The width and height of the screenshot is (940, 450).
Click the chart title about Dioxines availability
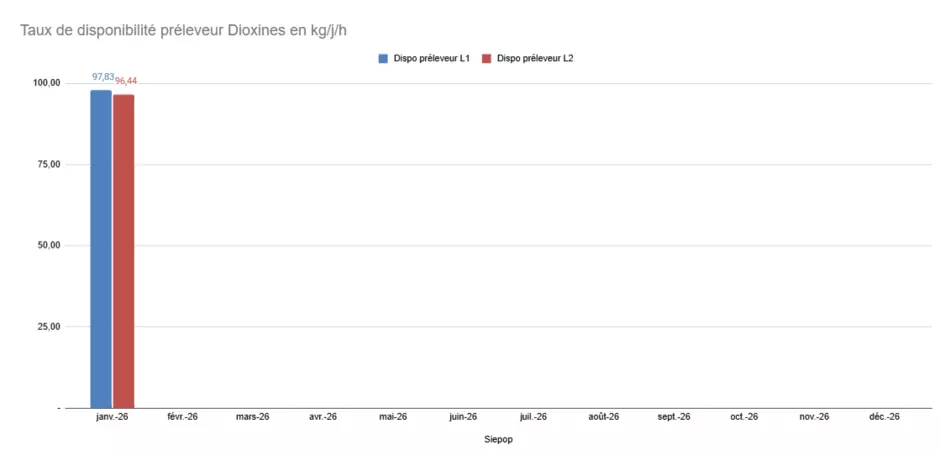[x=183, y=30]
